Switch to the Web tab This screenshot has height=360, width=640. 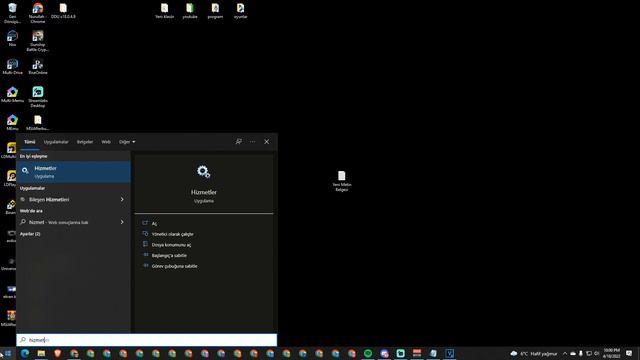tap(106, 142)
